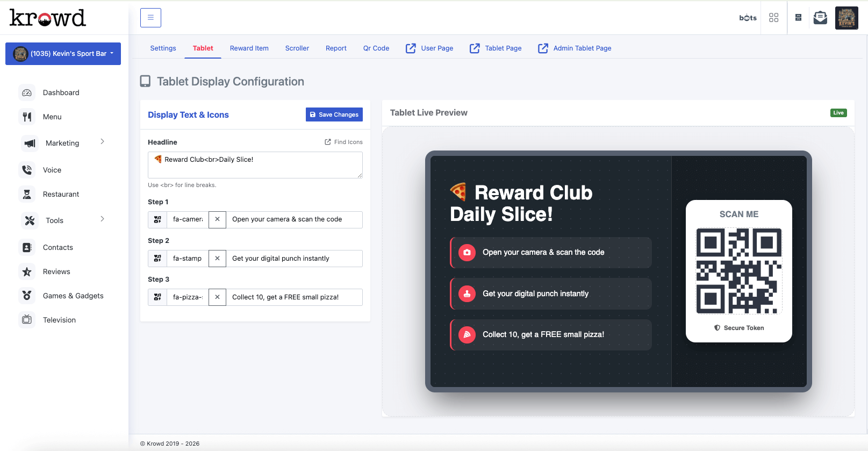Image resolution: width=868 pixels, height=451 pixels.
Task: Open the Find Icons link
Action: (x=343, y=142)
